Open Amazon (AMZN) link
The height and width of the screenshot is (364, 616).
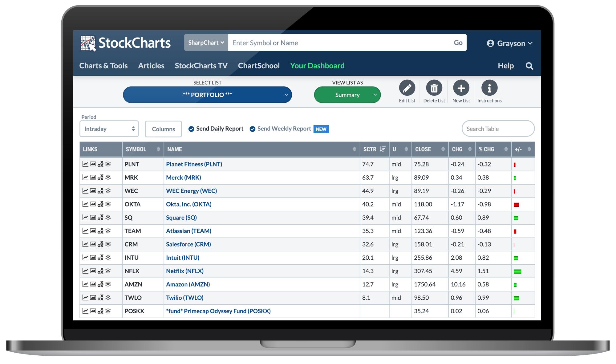pos(188,284)
